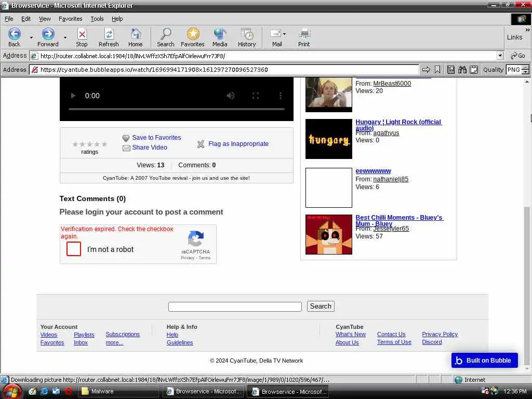Click the Browservice address URL field
This screenshot has height=399, width=532.
tap(224, 70)
